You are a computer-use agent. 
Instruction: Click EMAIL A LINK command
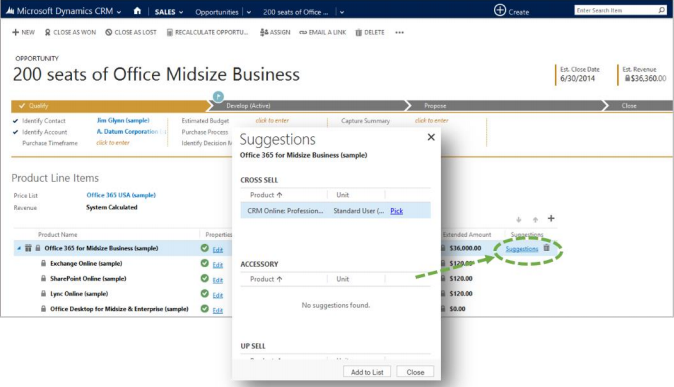[x=322, y=32]
